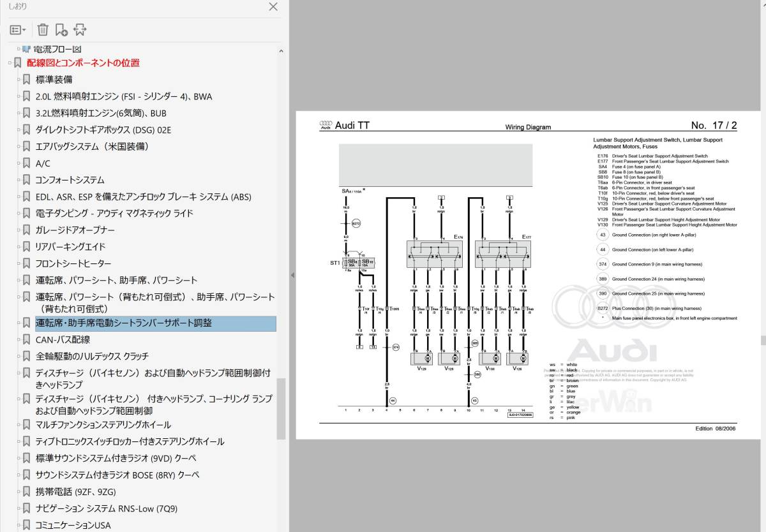Viewport: 766px width, 532px height.
Task: Click the bookmark icon beside 全輪駆動のハルデックス クラッチ
Action: [x=26, y=356]
